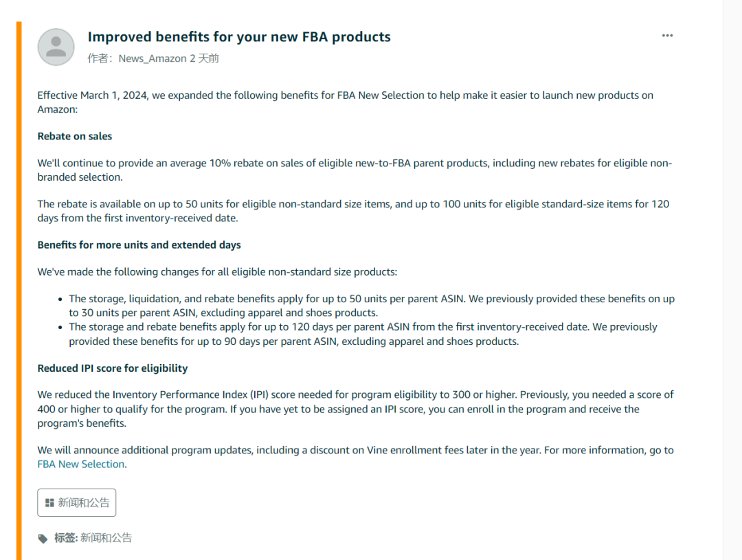Click the 标签 label text
This screenshot has width=742, height=560.
(65, 538)
